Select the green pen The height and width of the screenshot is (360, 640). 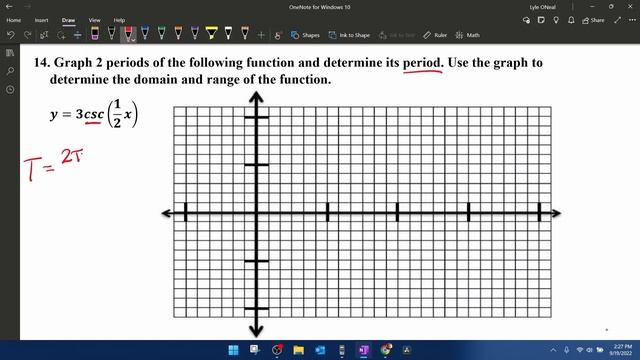162,33
